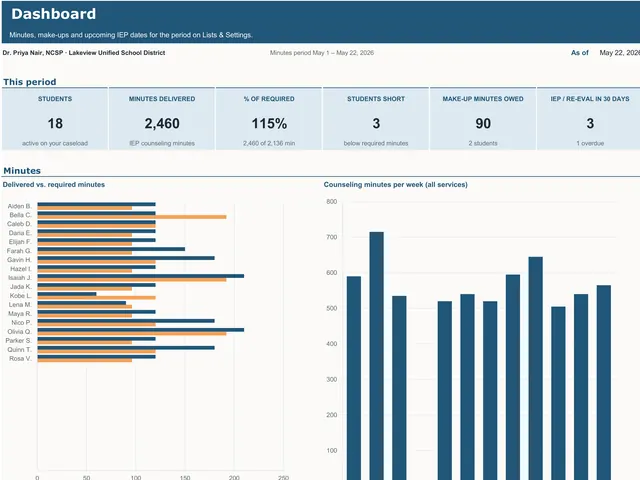
Task: Click the '2 students' caption
Action: click(x=483, y=143)
